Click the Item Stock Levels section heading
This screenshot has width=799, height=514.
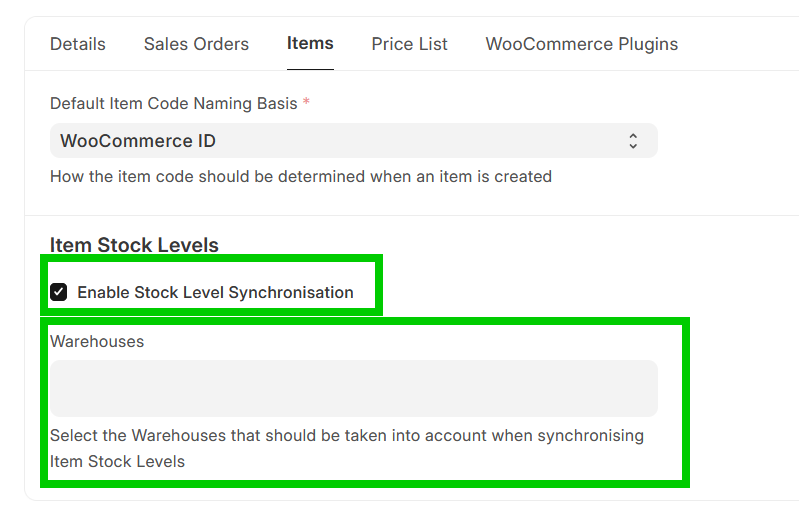tap(134, 245)
